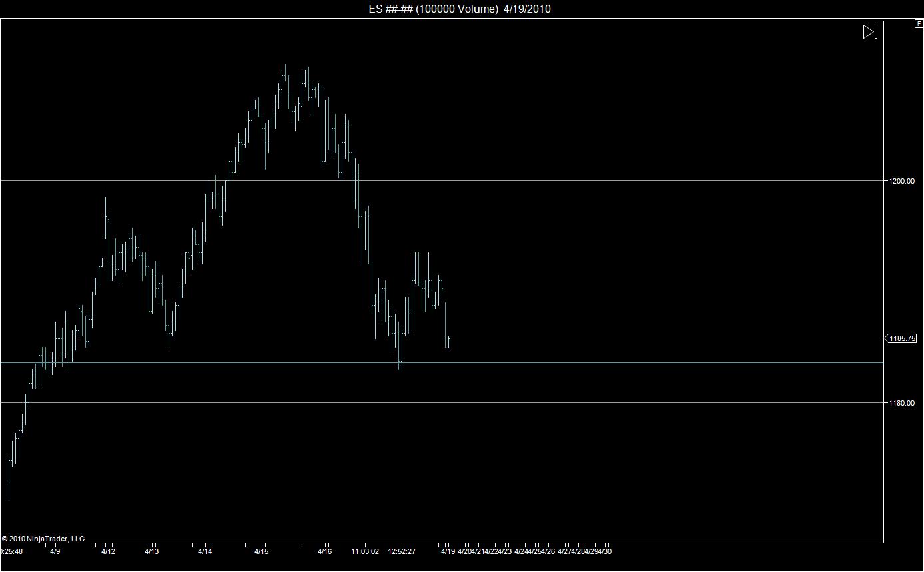
Task: Click the 12:52:27 time label
Action: [x=402, y=551]
